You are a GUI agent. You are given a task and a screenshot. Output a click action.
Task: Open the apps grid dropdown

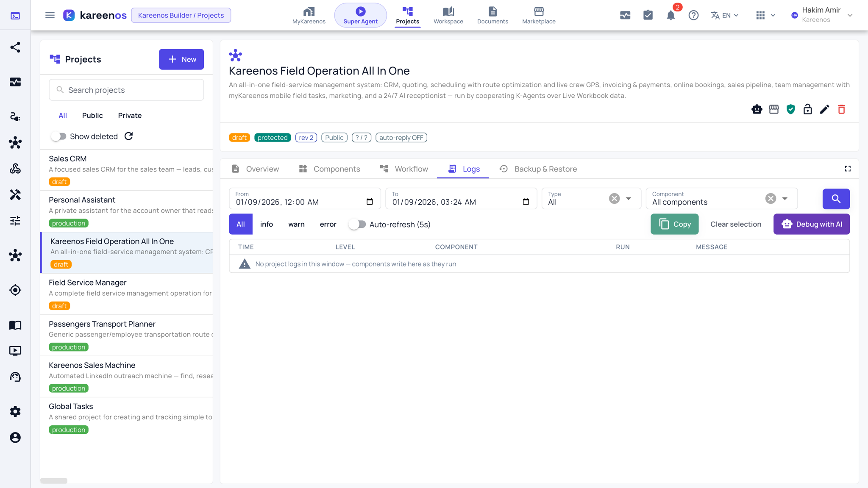[x=765, y=16]
